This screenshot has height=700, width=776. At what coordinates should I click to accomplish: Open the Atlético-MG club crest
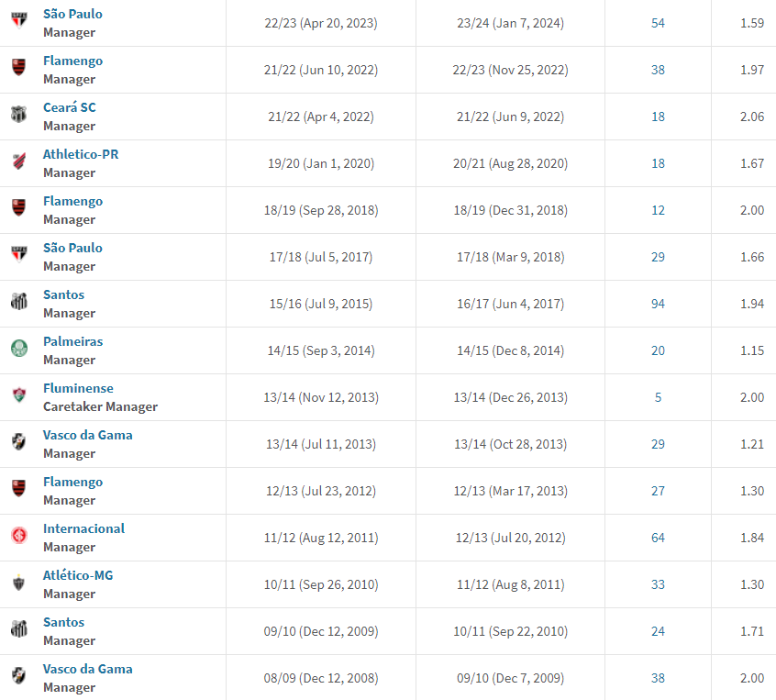pos(18,583)
